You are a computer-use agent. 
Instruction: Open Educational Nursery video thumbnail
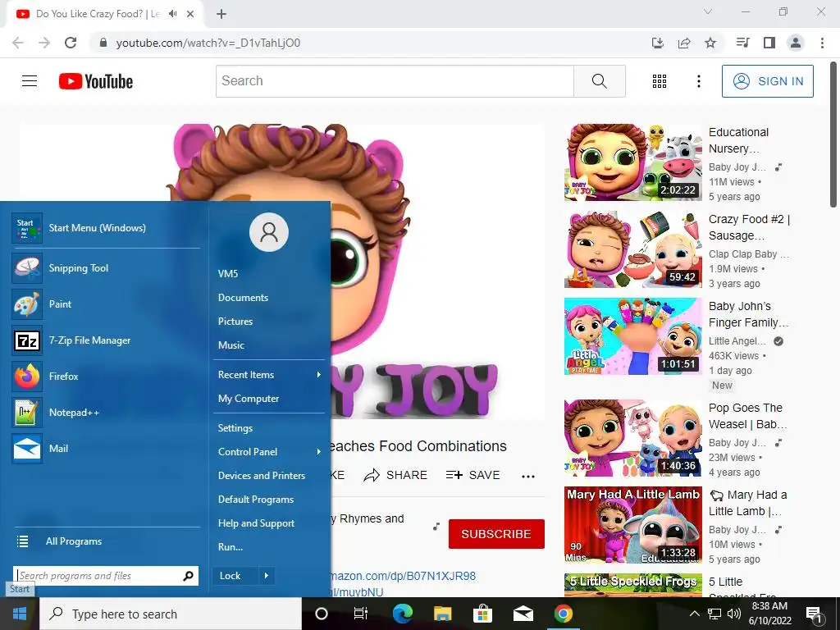[x=633, y=162]
